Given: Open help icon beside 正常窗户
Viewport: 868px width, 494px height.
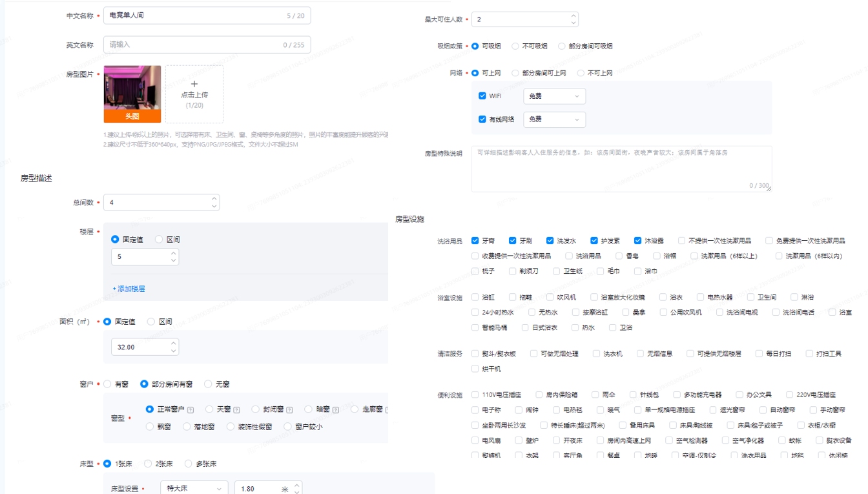Looking at the screenshot, I should pyautogui.click(x=191, y=409).
